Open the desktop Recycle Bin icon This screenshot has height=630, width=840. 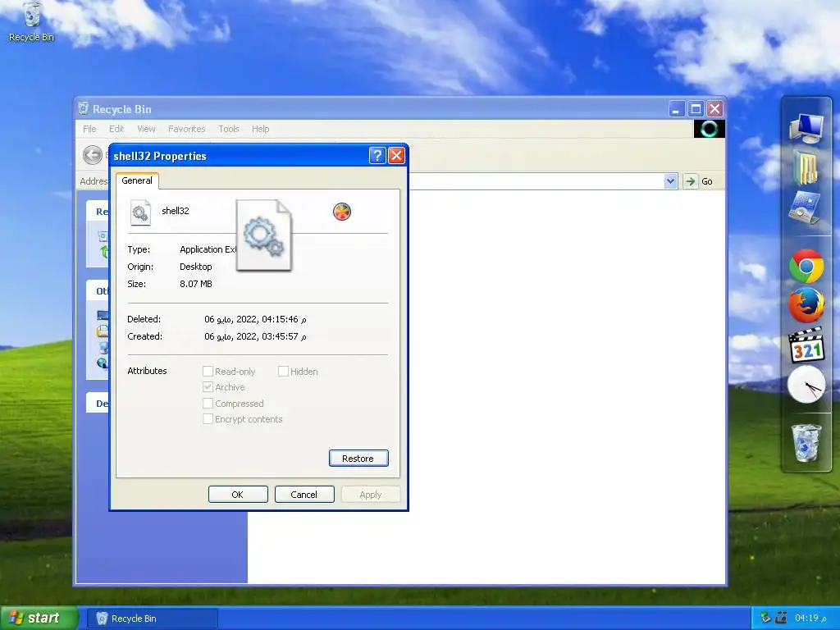click(32, 21)
